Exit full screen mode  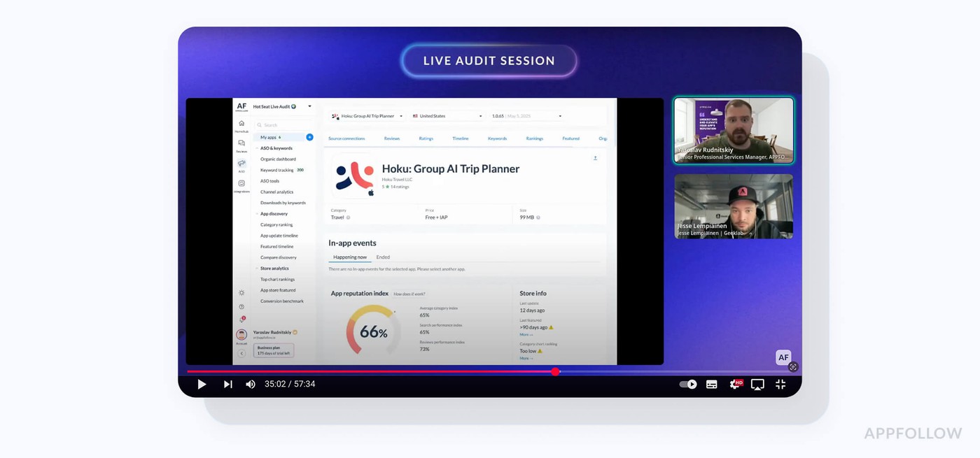click(780, 384)
